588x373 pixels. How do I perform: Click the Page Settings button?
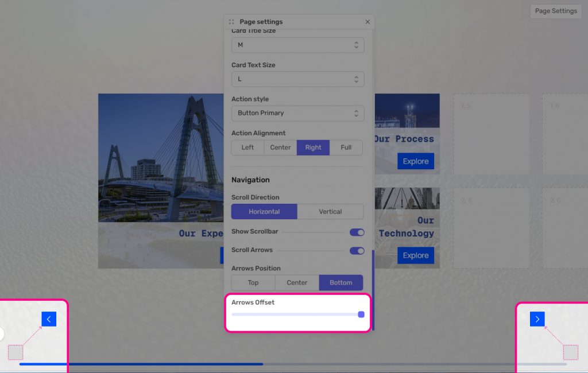(555, 11)
